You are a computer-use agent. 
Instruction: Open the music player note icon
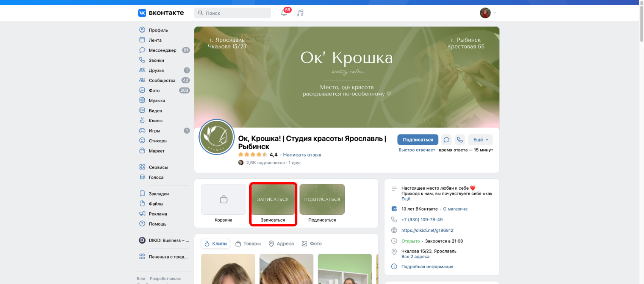tap(300, 13)
